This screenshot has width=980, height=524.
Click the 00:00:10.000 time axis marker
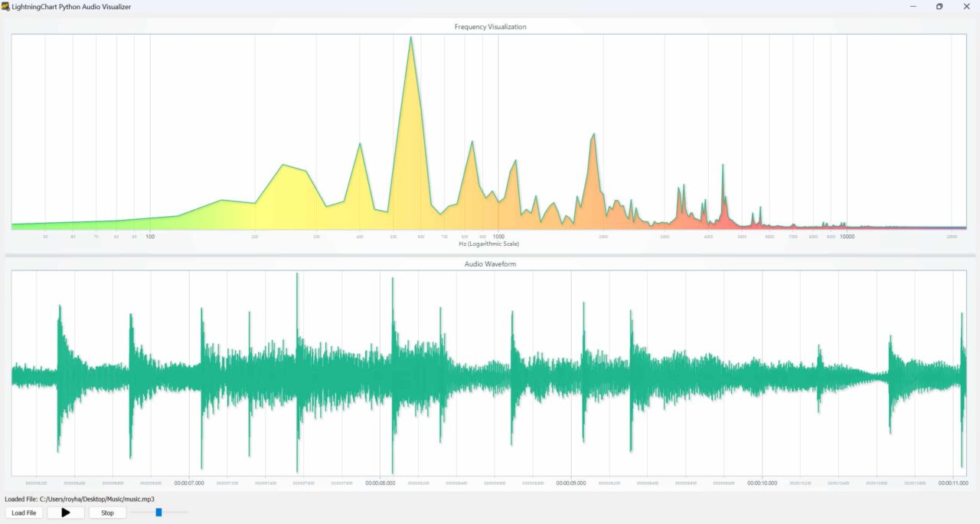pos(763,483)
